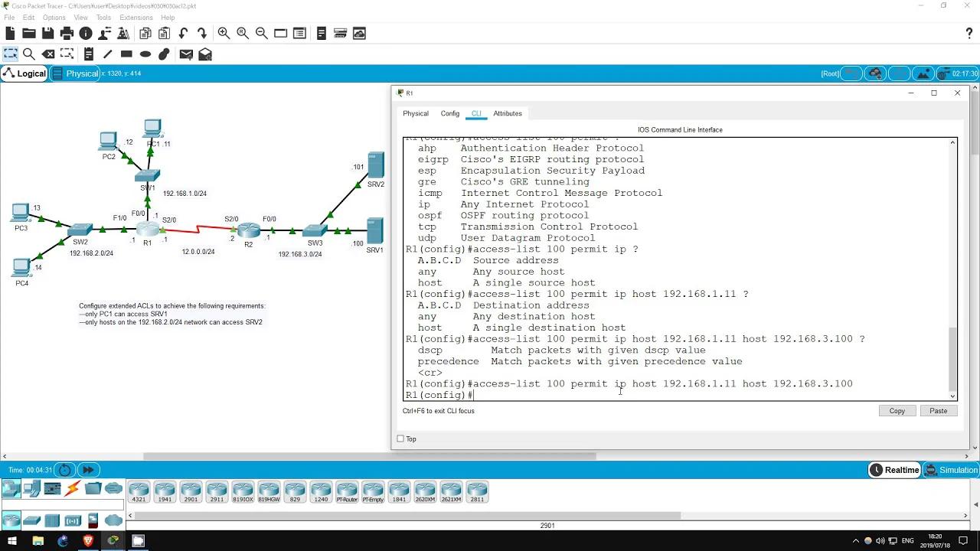Click the Paste button

click(x=938, y=411)
